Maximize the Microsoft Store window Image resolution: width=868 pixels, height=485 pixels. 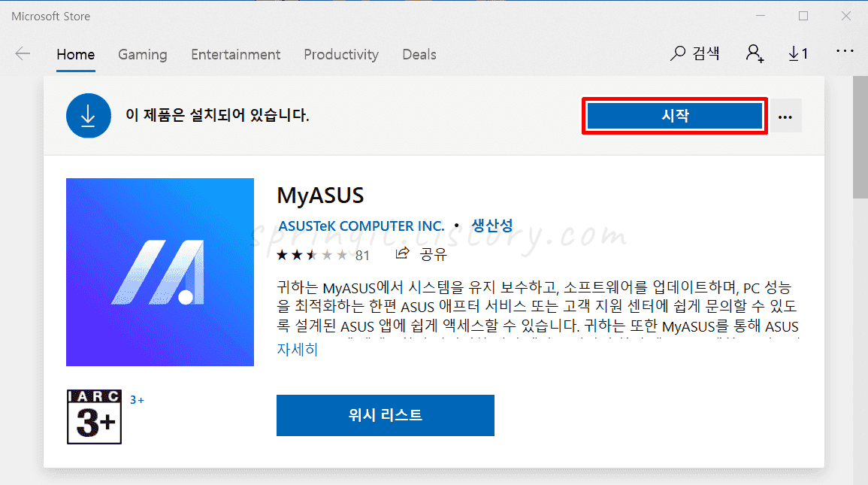[x=803, y=16]
